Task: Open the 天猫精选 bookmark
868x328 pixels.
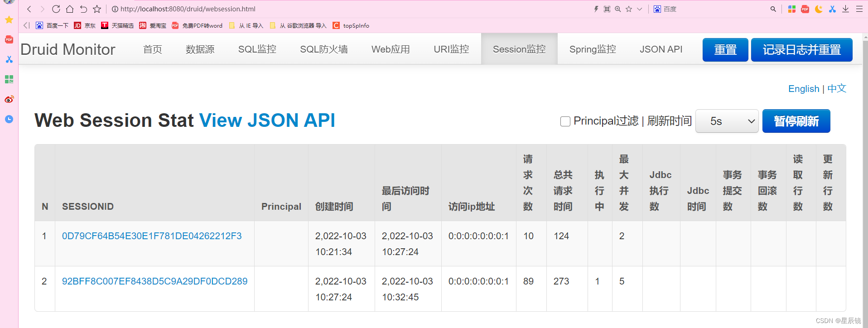Action: click(117, 25)
